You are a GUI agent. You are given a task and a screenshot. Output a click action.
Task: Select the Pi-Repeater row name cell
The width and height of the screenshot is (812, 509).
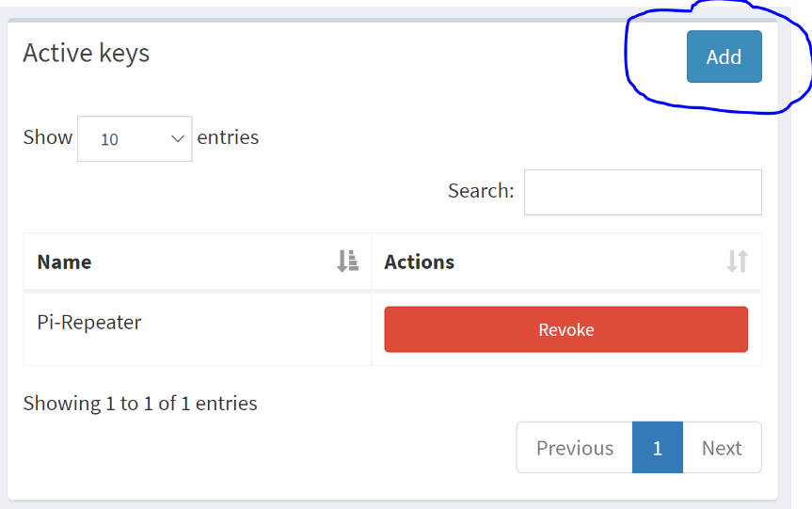click(198, 329)
